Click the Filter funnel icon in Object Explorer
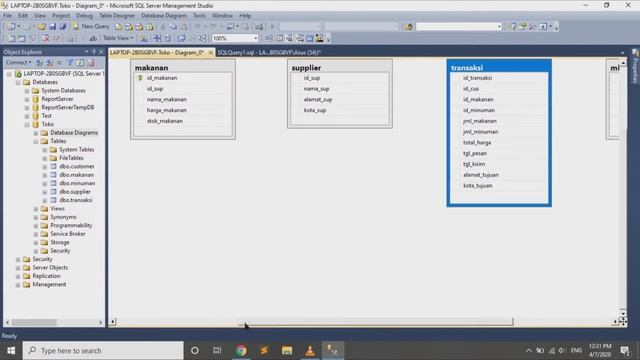The width and height of the screenshot is (640, 360). [x=70, y=62]
